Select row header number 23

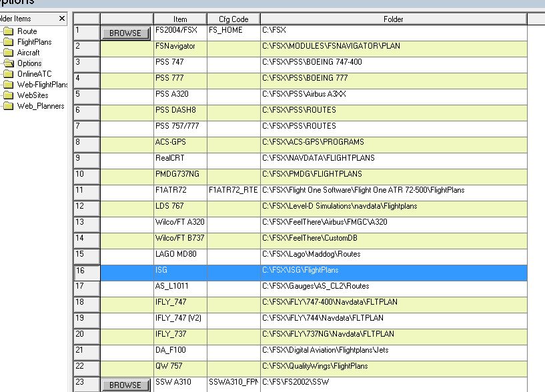[87, 385]
